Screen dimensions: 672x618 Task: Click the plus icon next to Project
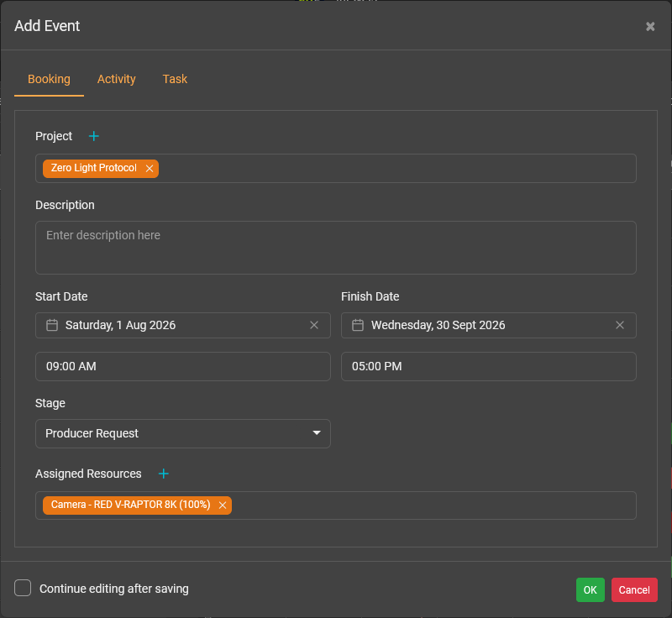pos(94,136)
